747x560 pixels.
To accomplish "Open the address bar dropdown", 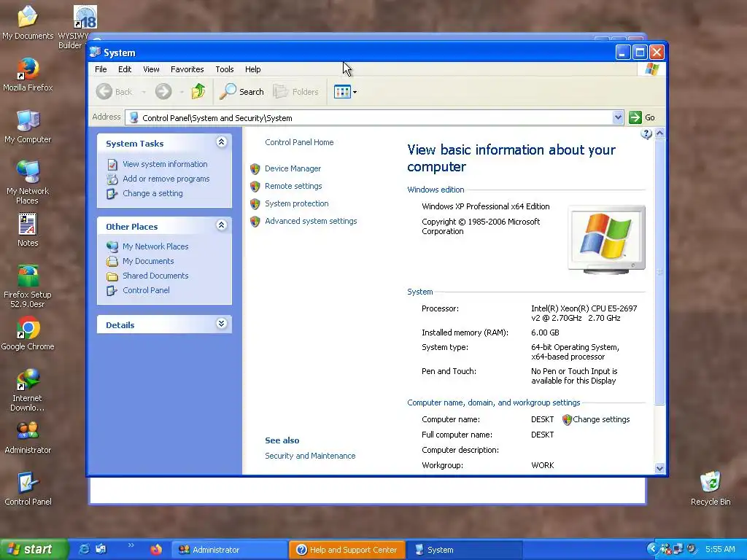I will (x=617, y=117).
